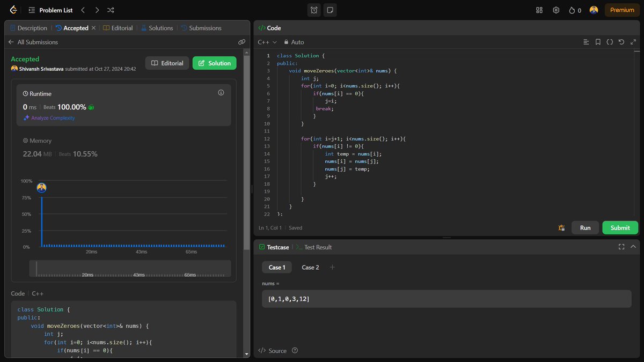Viewport: 644px width, 362px height.
Task: Pick a random problem shuffle icon
Action: point(111,10)
